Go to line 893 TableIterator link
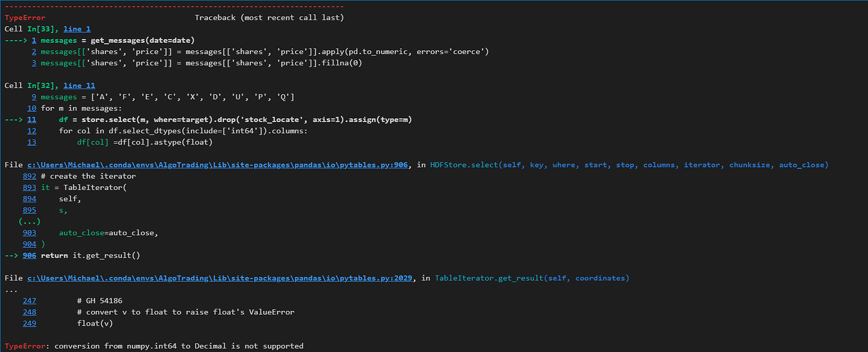Screen dimensions: 868x352 tap(30, 187)
